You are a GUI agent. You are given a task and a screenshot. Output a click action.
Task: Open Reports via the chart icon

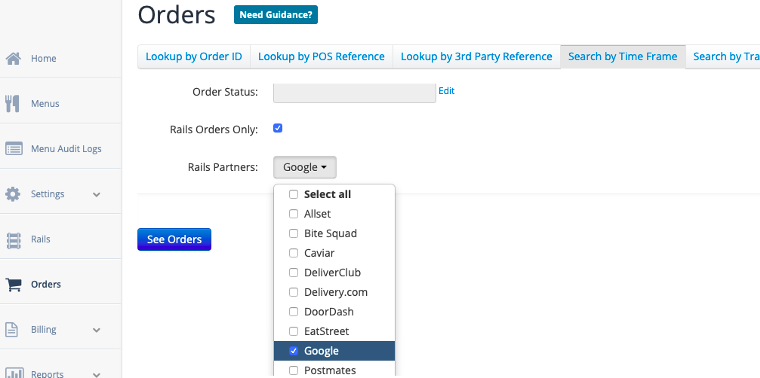[14, 373]
